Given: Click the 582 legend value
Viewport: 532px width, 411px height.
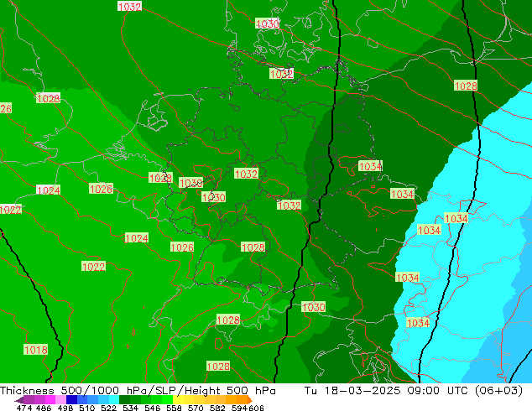Looking at the screenshot, I should click(217, 408).
